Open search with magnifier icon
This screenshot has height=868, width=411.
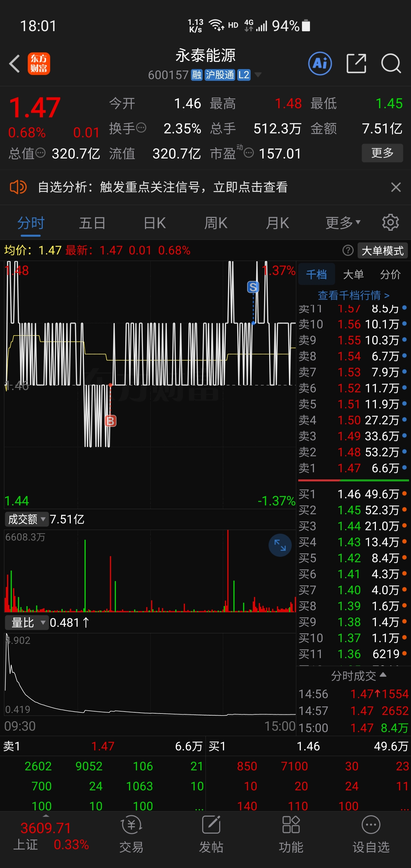click(x=391, y=63)
